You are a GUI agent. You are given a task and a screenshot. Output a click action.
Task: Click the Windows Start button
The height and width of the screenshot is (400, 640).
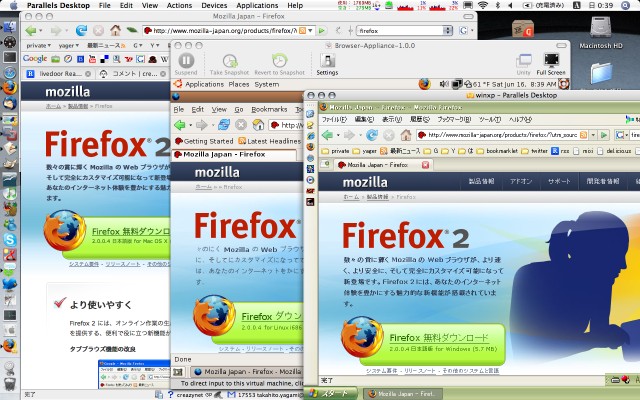[x=336, y=393]
